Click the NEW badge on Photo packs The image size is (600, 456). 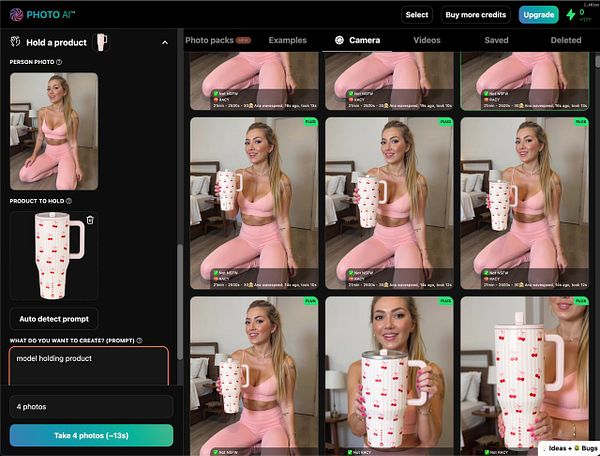(x=243, y=40)
